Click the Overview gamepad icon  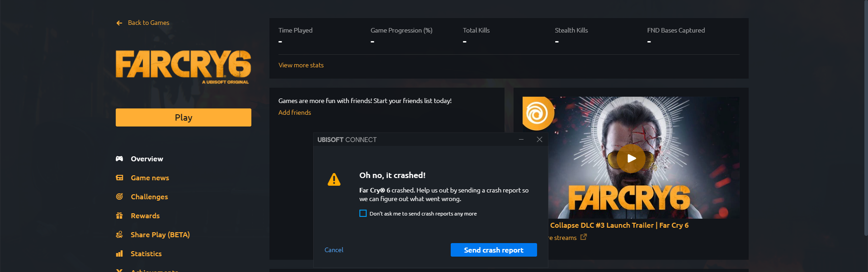tap(119, 159)
